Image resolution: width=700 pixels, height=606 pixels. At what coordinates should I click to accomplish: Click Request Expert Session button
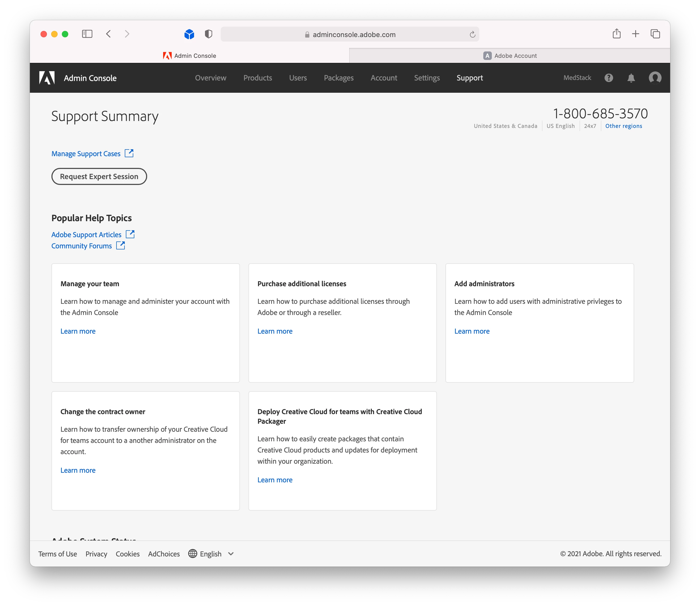pyautogui.click(x=99, y=176)
